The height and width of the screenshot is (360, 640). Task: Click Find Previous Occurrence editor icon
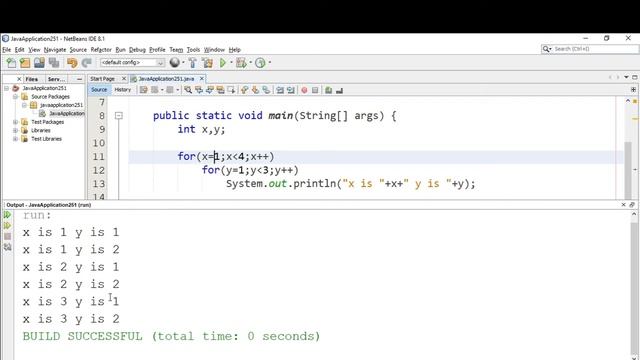(x=199, y=90)
